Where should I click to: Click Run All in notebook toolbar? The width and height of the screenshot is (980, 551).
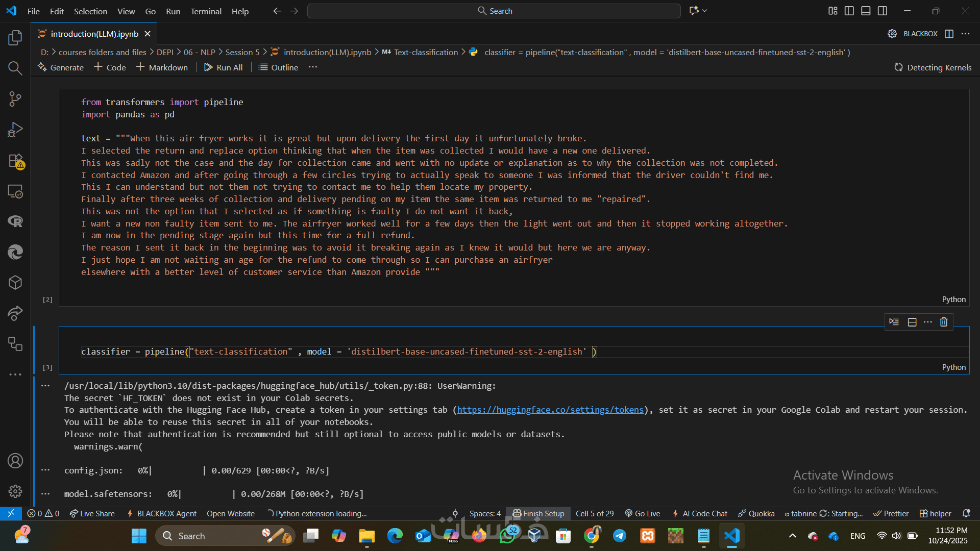[x=224, y=67]
